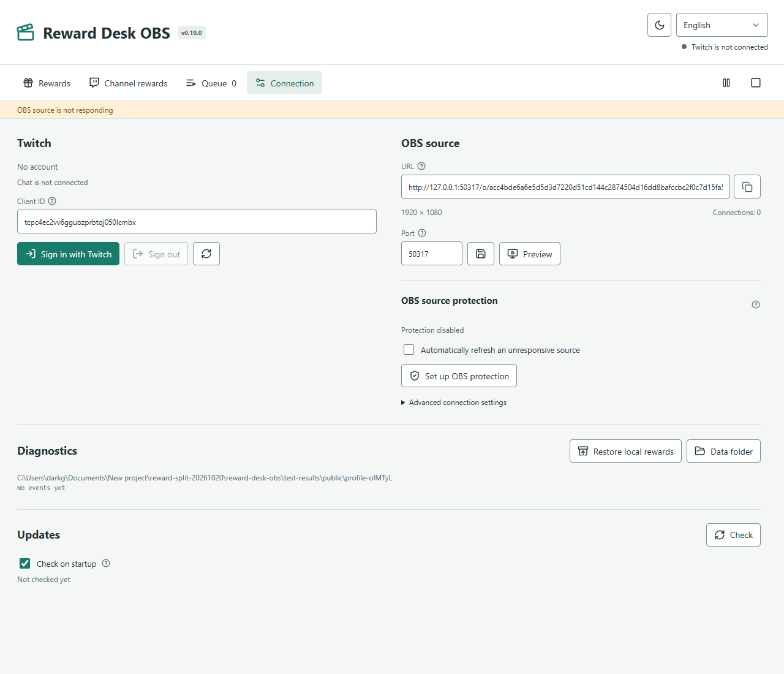This screenshot has width=784, height=674.
Task: Click the v0.10.0 version badge
Action: coord(192,33)
